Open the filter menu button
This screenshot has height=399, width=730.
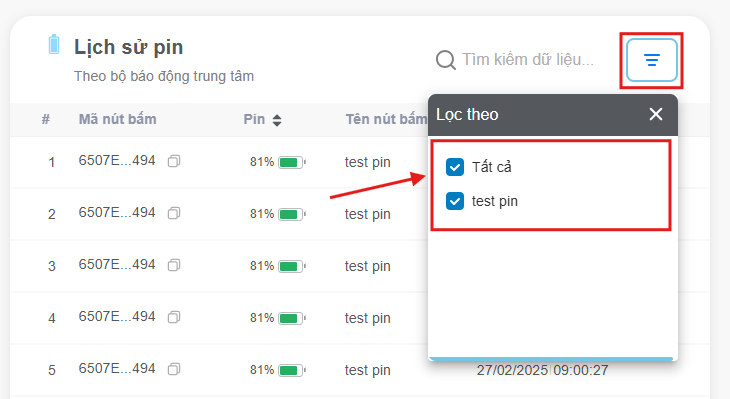tap(651, 60)
